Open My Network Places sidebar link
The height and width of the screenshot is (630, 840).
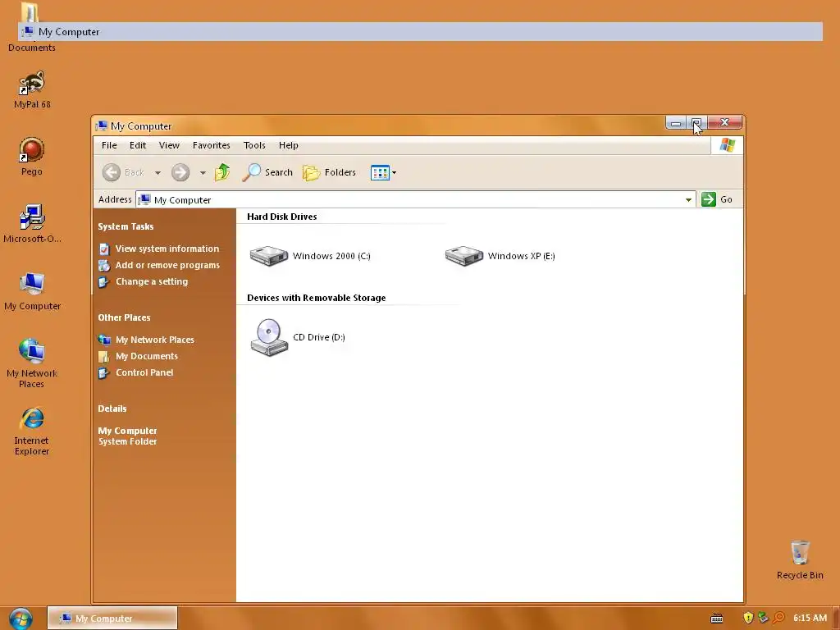click(155, 340)
